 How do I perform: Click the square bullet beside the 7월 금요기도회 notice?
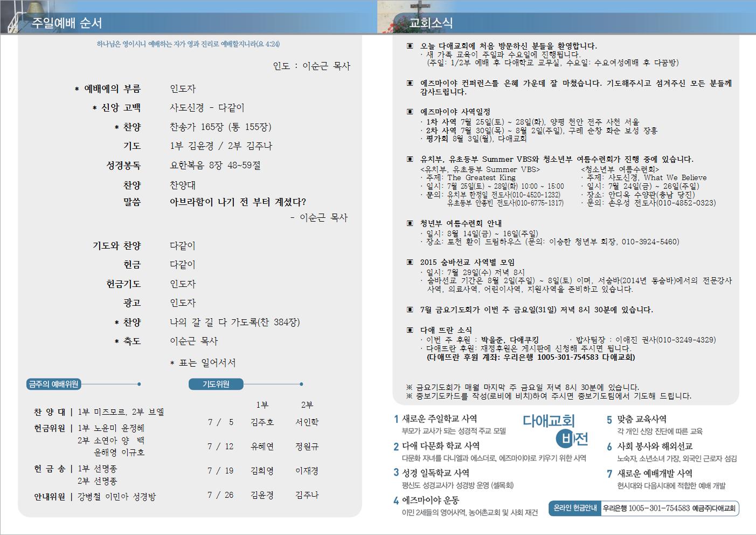coord(410,310)
